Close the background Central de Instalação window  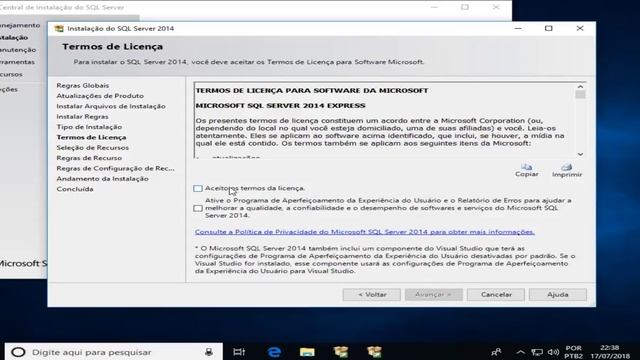496,7
